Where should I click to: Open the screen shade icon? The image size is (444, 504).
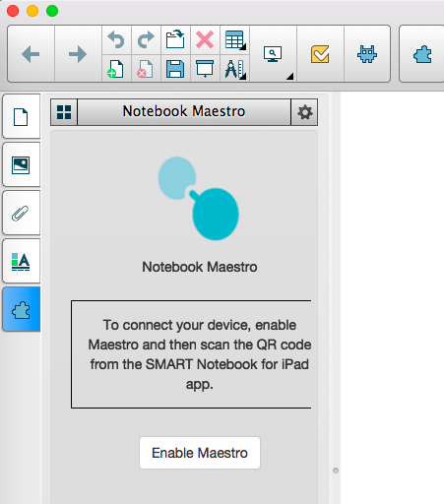(x=205, y=69)
